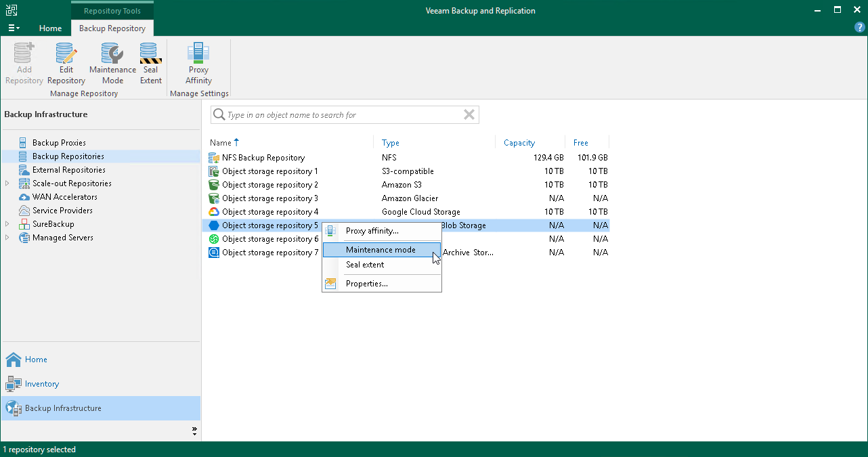Click the blue hexagon repository 5 icon

click(214, 225)
